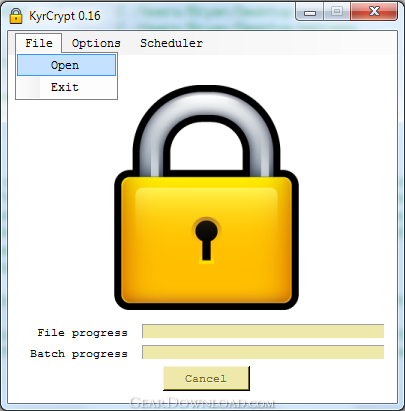Open the Scheduler menu

171,43
